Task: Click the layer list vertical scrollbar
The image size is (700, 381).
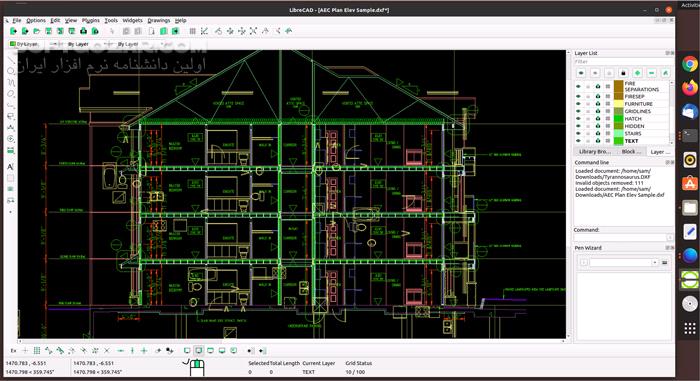Action: (x=671, y=112)
